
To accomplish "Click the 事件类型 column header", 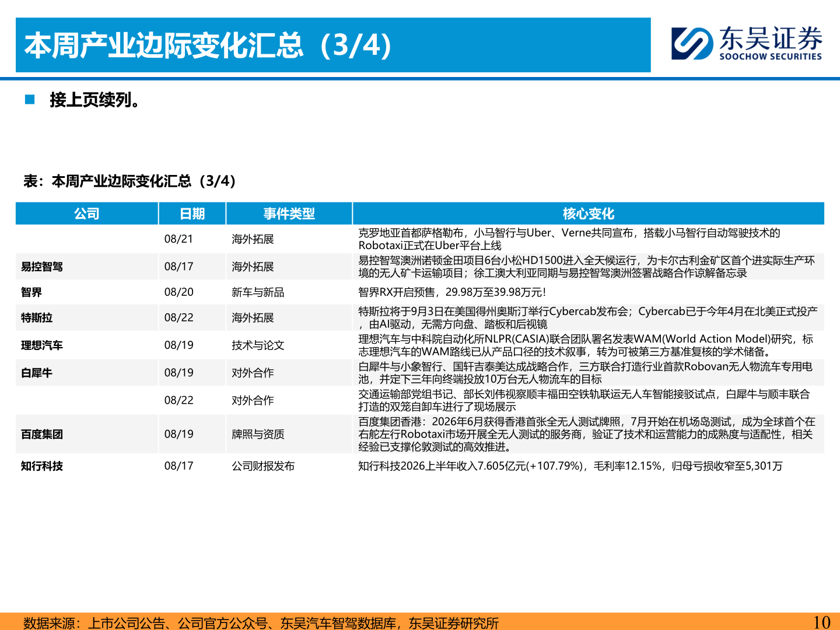I will point(289,213).
